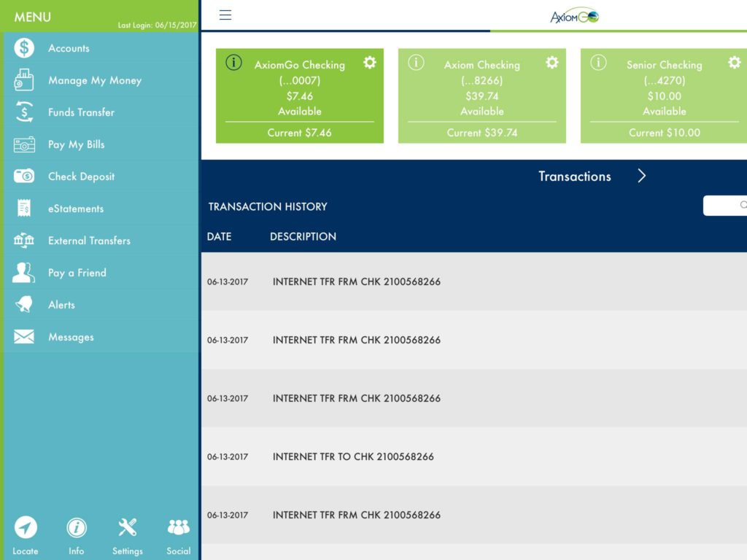
Task: Select the Axiom Checking $39.74 card
Action: (x=482, y=96)
